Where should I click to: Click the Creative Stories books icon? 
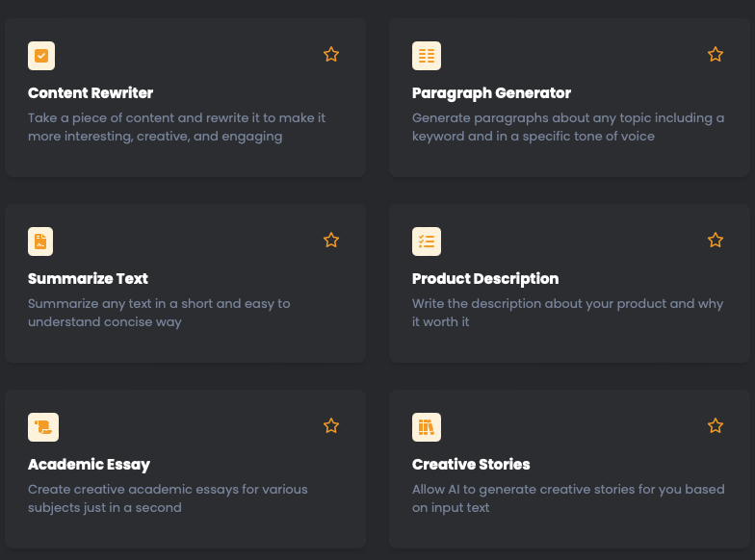[x=426, y=427]
